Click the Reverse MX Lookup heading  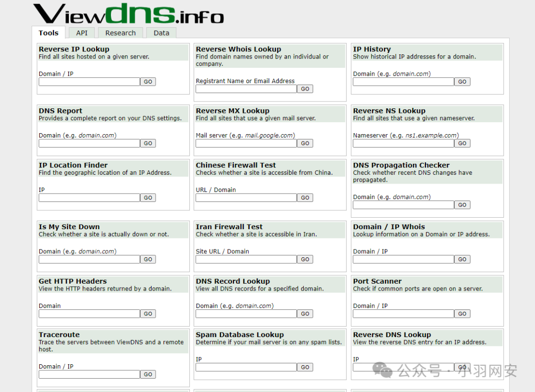233,111
